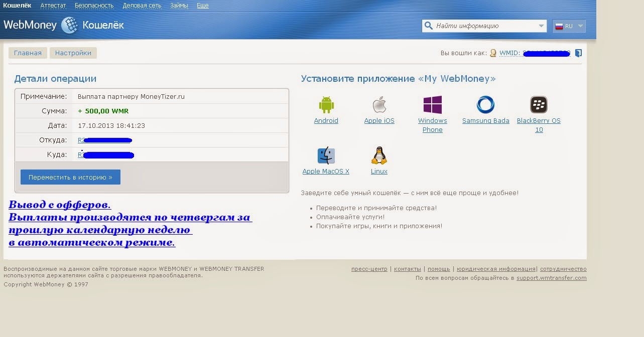Screen dimensions: 644x337
Task: Click the BlackBerry OS 10 icon
Action: click(539, 105)
